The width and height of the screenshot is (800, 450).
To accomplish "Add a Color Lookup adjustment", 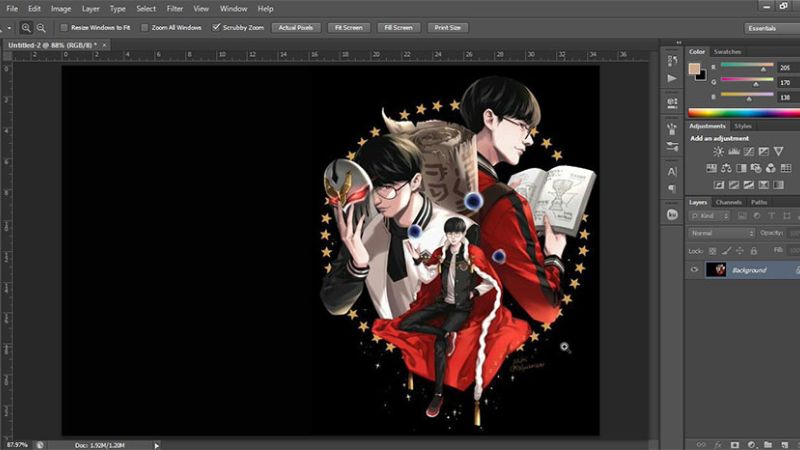I will 786,168.
